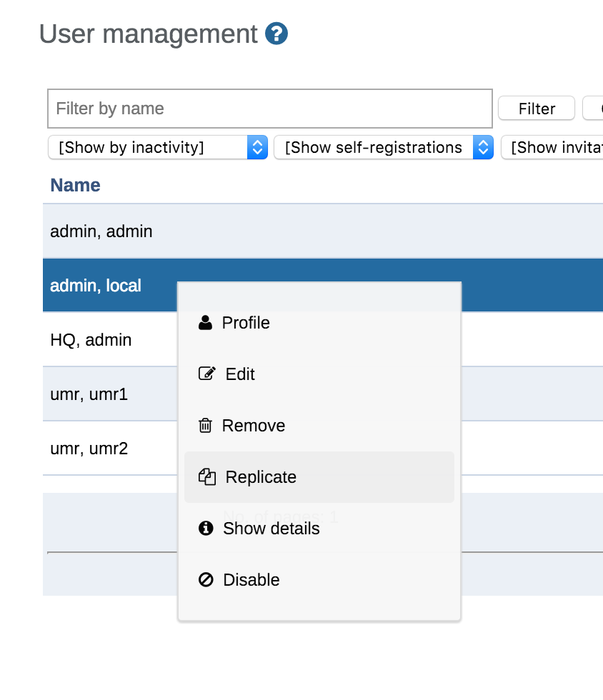
Task: Select Show details menu entry
Action: pyautogui.click(x=271, y=529)
